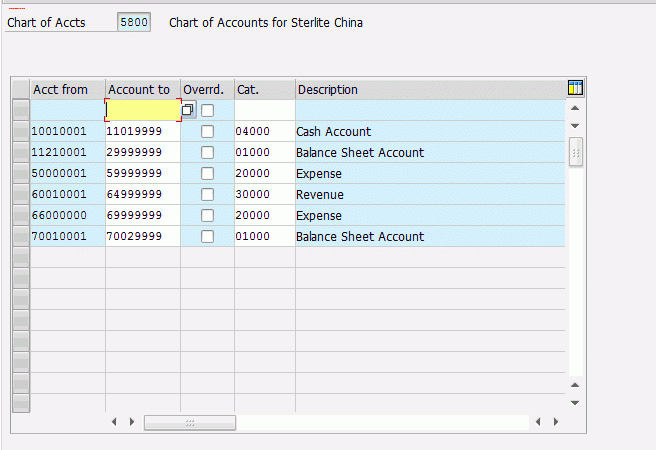Click the Revenue description

pos(320,194)
